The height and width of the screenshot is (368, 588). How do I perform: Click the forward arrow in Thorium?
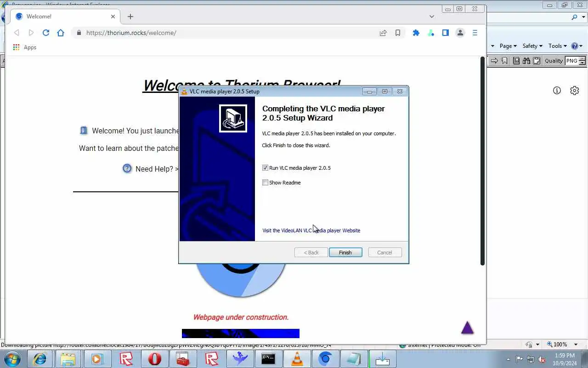[31, 33]
